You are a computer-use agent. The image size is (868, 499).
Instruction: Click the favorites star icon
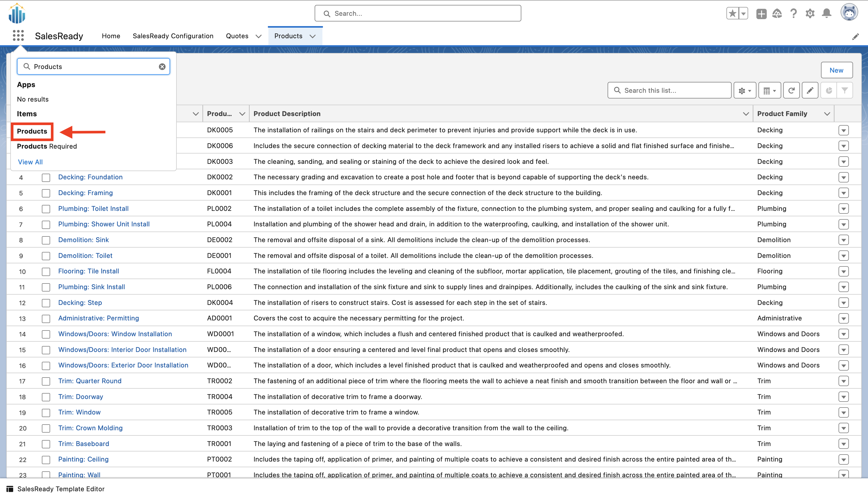pos(732,13)
